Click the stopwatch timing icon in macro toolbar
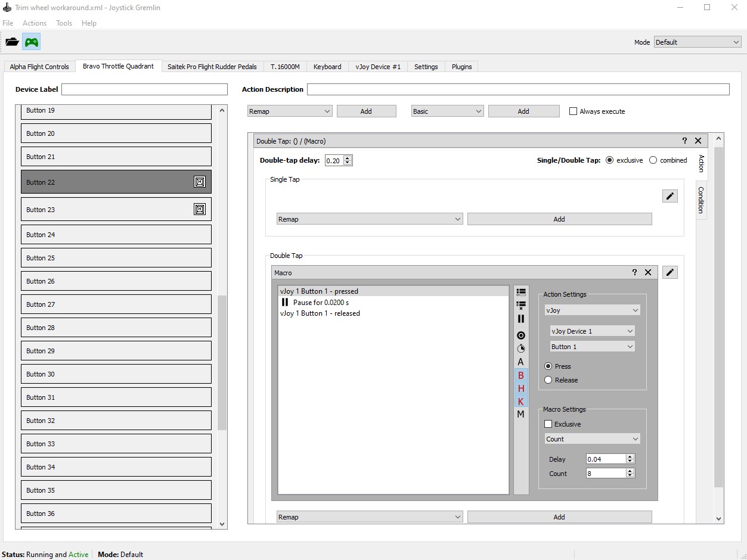The height and width of the screenshot is (560, 747). (521, 349)
